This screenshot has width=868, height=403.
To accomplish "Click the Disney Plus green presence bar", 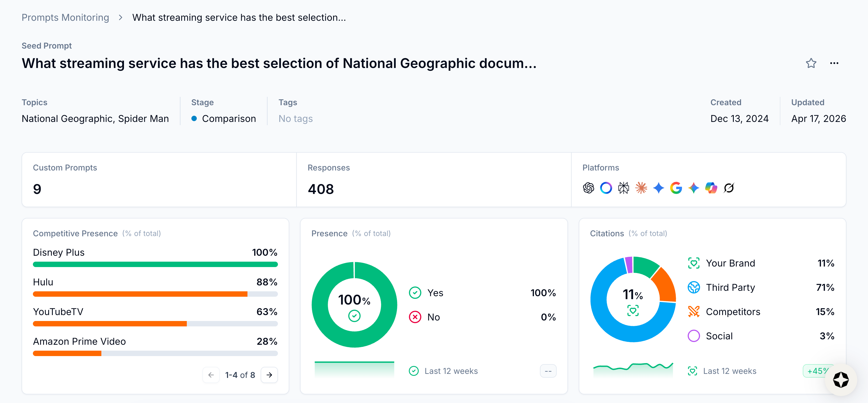I will (x=155, y=264).
